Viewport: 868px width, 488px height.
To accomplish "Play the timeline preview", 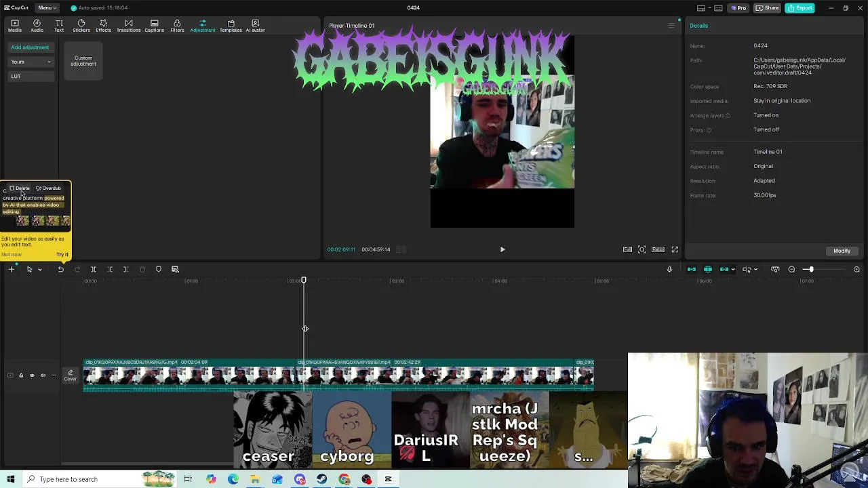I will point(502,249).
